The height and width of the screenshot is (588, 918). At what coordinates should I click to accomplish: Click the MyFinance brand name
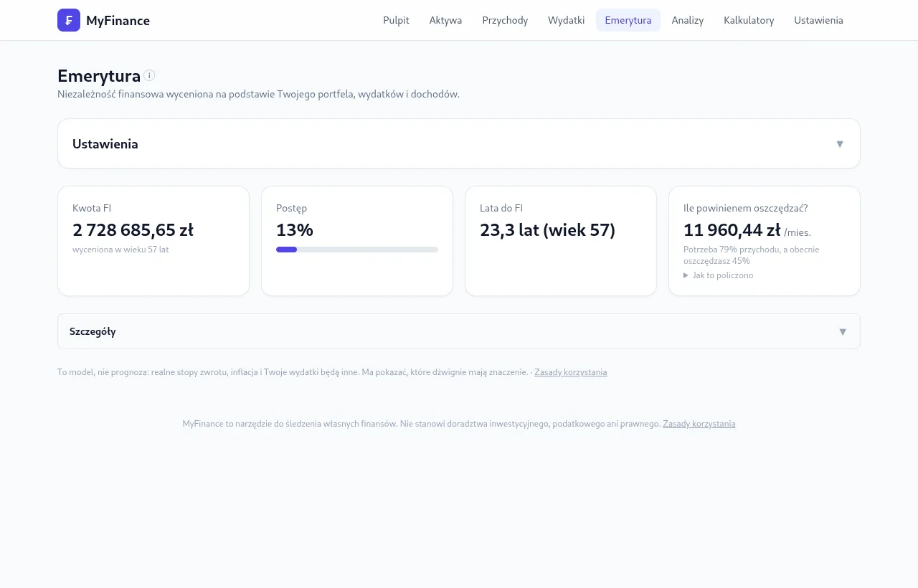[118, 21]
